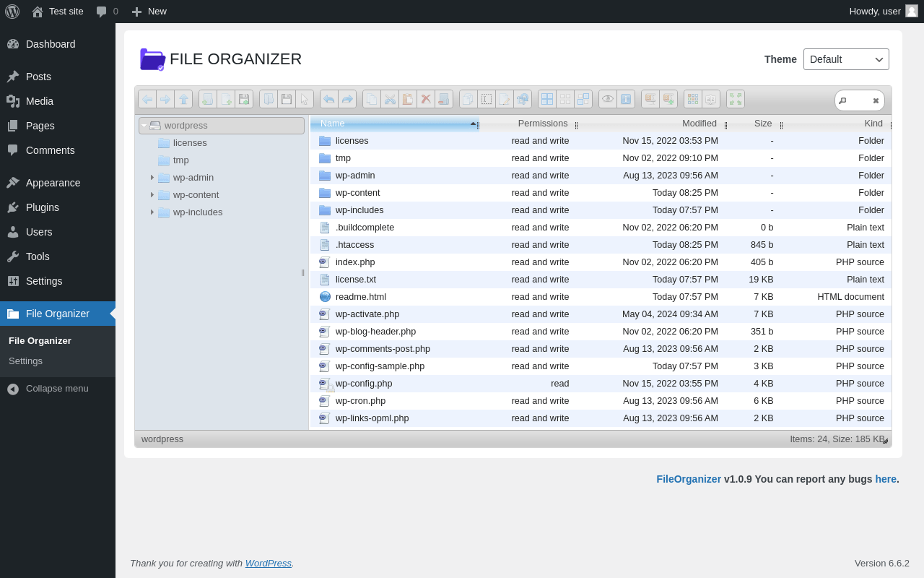
Task: Open Plugins in the WordPress sidebar
Action: [x=42, y=207]
